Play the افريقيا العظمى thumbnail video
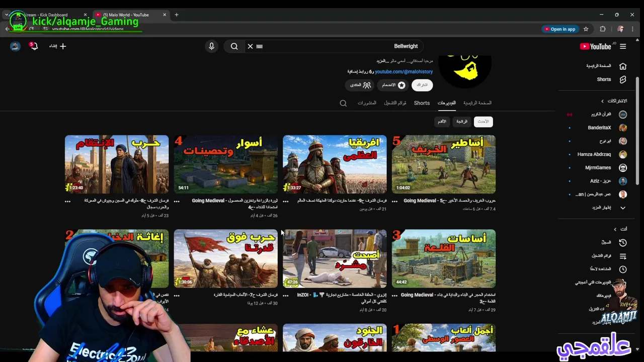The width and height of the screenshot is (644, 362). 335,164
